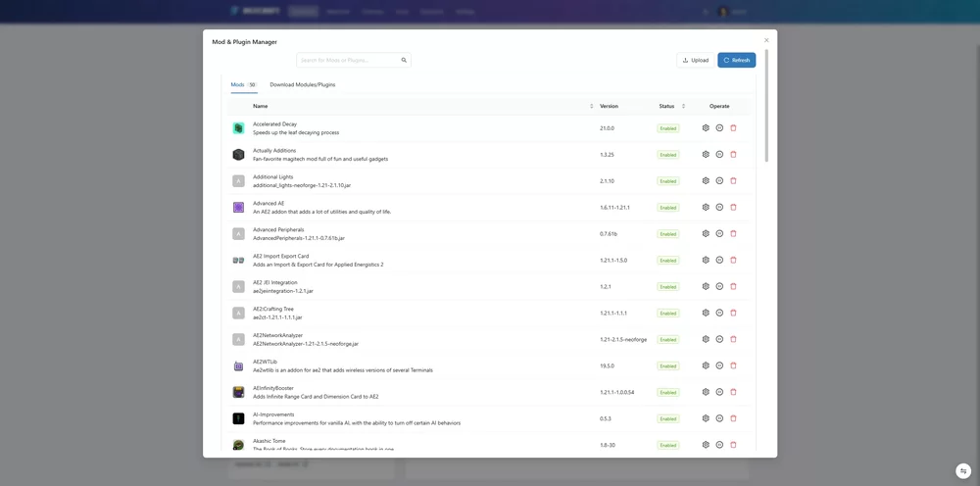980x486 pixels.
Task: Open settings gear for Actually Additions
Action: (x=706, y=154)
